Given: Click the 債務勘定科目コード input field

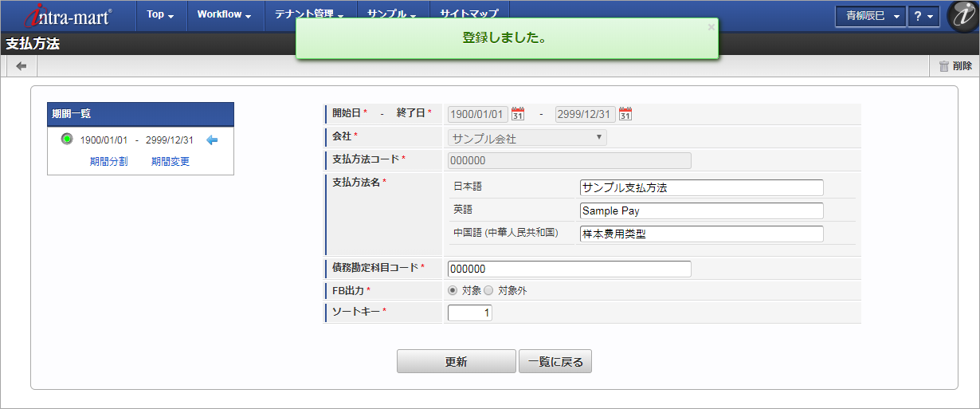Looking at the screenshot, I should tap(570, 269).
